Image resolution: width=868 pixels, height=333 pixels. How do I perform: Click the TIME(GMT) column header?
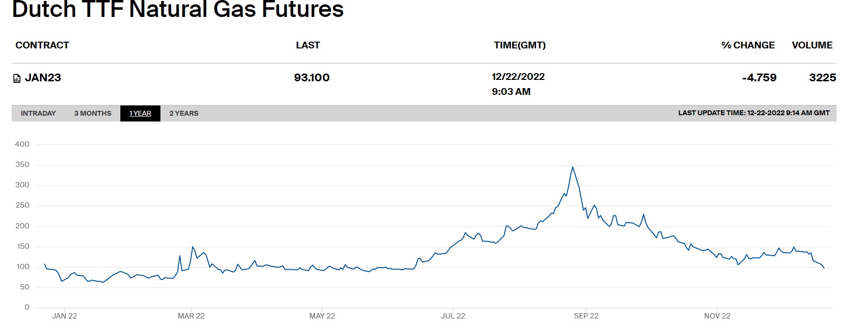[520, 45]
